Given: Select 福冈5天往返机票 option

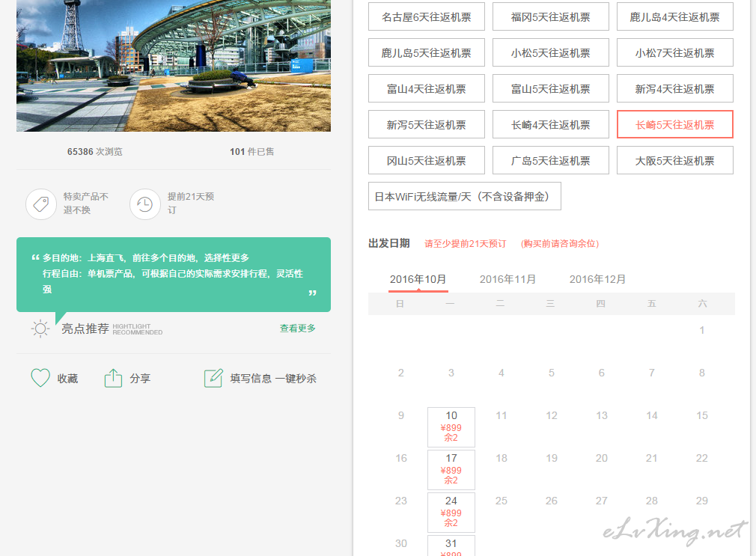Looking at the screenshot, I should (551, 17).
